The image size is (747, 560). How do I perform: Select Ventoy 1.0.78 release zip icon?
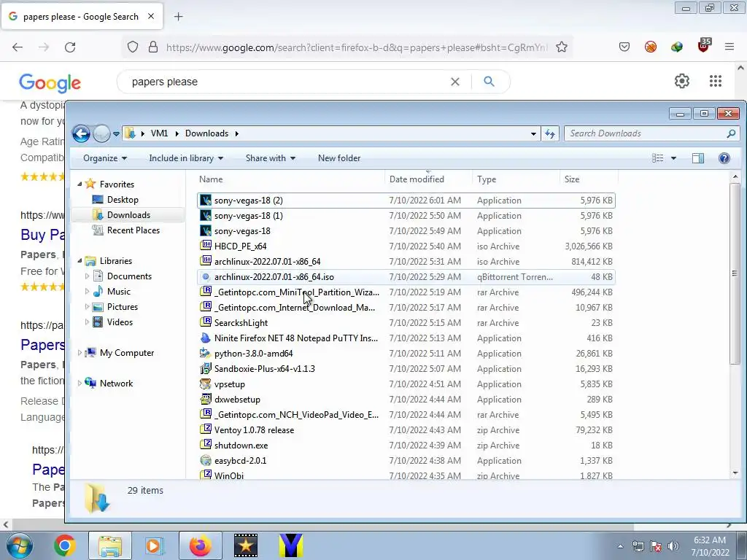pyautogui.click(x=205, y=430)
